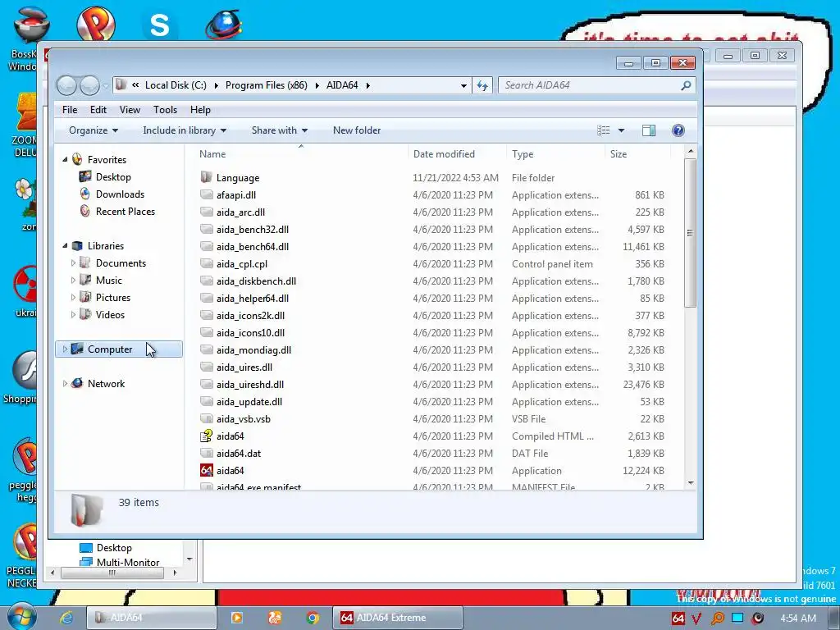This screenshot has width=840, height=630.
Task: Expand the Pictures library
Action: tap(73, 297)
